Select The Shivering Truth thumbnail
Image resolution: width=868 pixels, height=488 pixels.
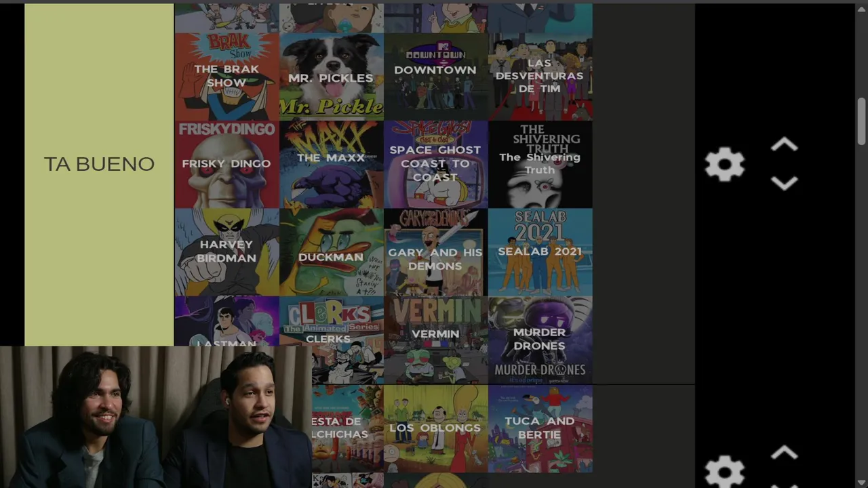point(540,164)
